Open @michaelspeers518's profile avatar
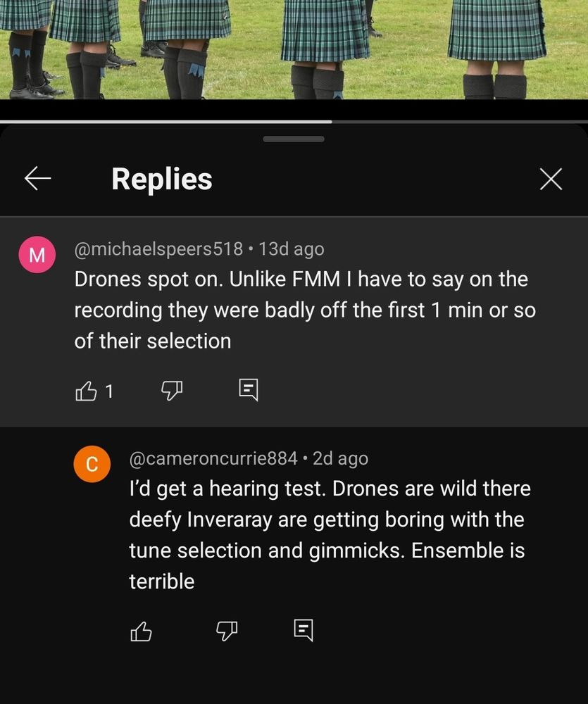 (x=37, y=254)
